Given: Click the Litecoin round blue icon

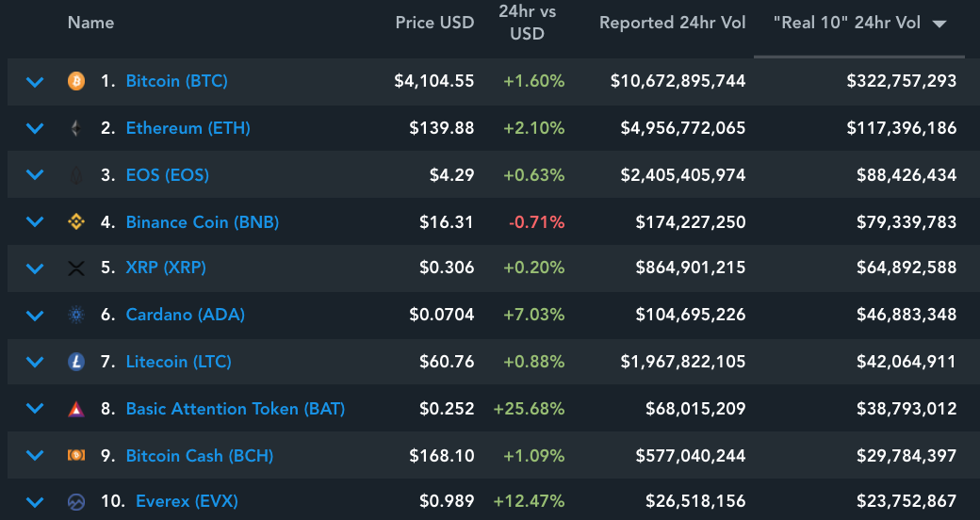Looking at the screenshot, I should click(x=76, y=362).
